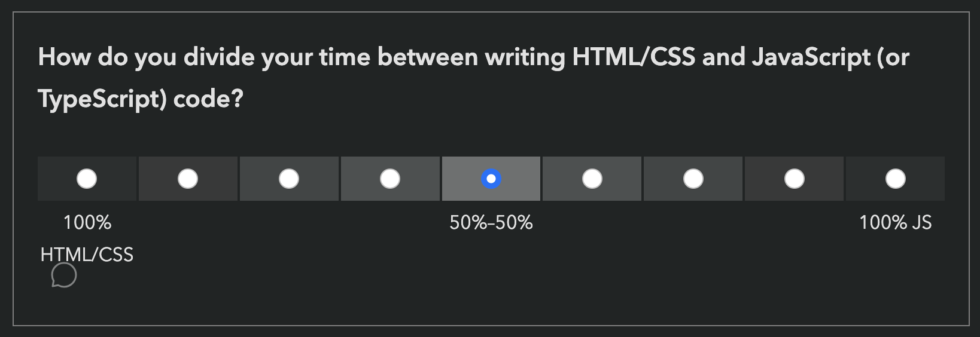Pick the third radio option from left
This screenshot has width=980, height=337.
click(289, 179)
